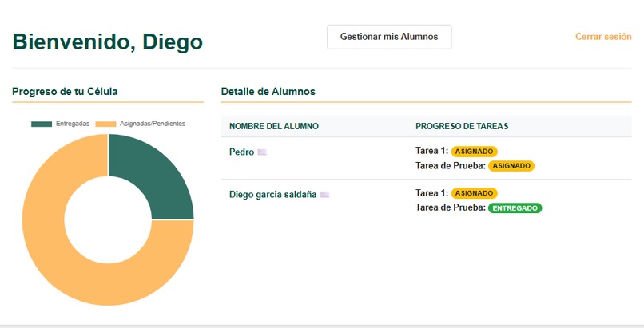Select the student Diego garcia saldaña
This screenshot has width=644, height=328.
point(272,195)
